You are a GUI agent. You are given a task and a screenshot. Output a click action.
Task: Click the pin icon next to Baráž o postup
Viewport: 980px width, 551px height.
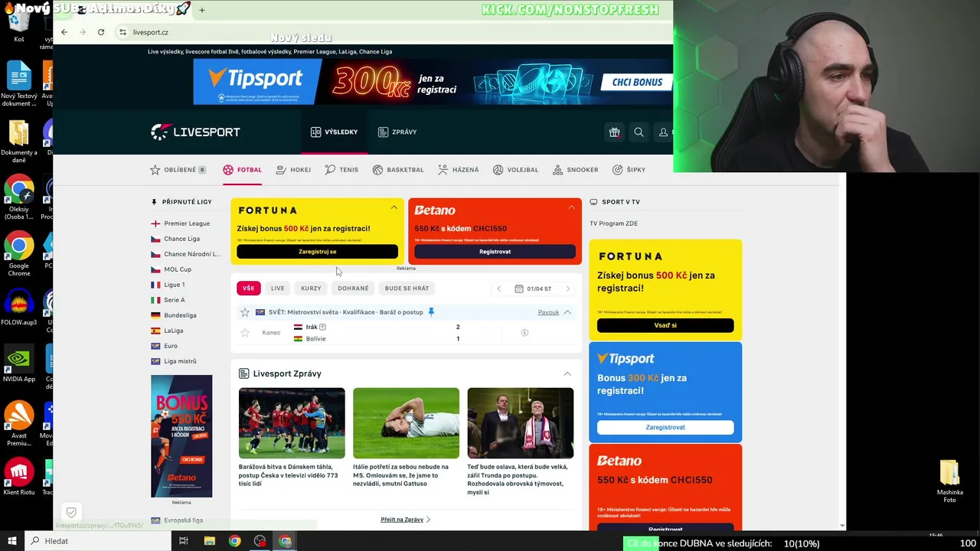[x=431, y=312]
